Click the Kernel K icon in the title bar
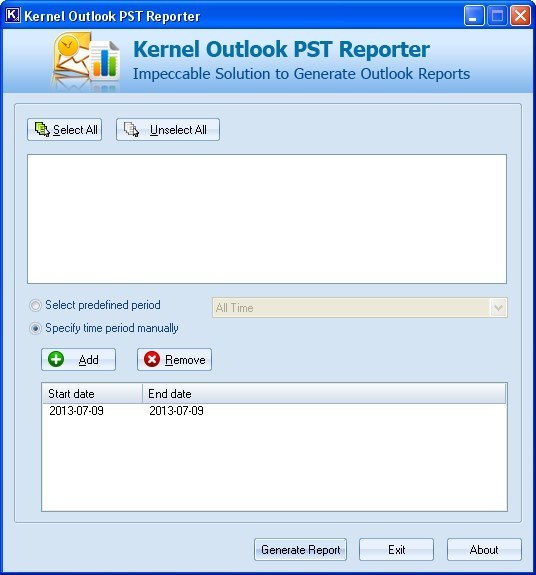The height and width of the screenshot is (575, 536). (x=13, y=15)
